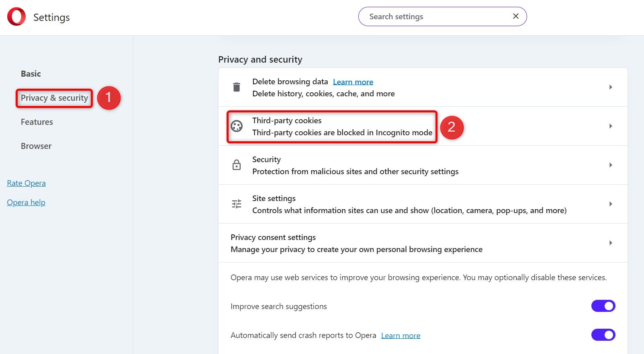Open Site settings title text

pyautogui.click(x=274, y=198)
